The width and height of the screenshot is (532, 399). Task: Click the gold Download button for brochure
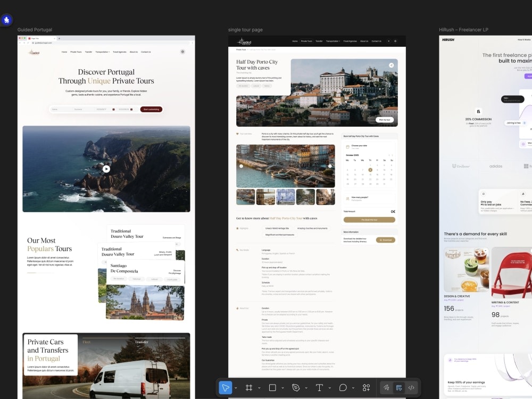[x=386, y=240]
